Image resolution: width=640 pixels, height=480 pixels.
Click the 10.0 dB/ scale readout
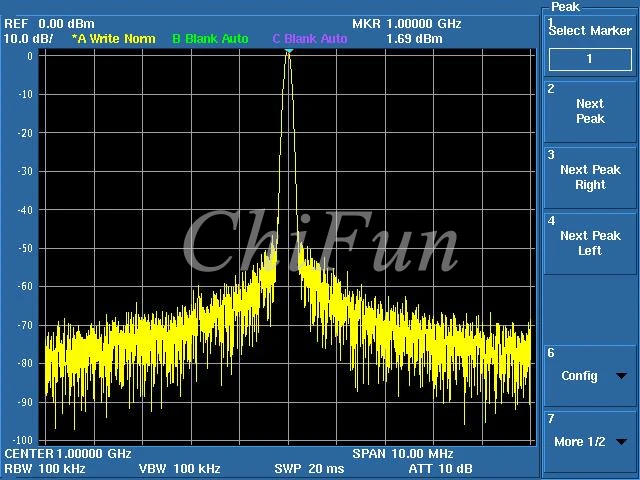(x=29, y=39)
